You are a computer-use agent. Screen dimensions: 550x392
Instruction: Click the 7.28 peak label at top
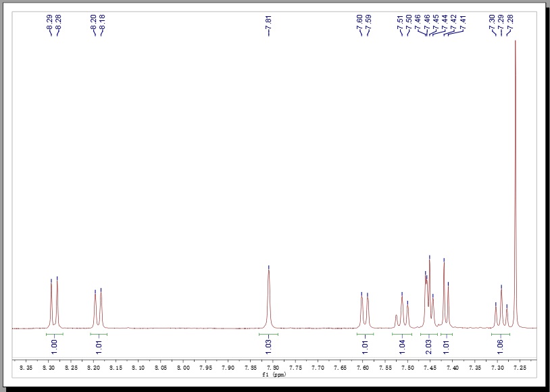coord(510,22)
